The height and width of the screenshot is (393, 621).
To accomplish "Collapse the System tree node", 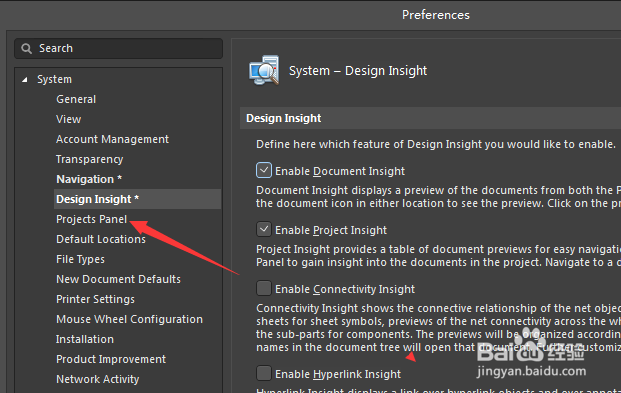I will pyautogui.click(x=25, y=80).
